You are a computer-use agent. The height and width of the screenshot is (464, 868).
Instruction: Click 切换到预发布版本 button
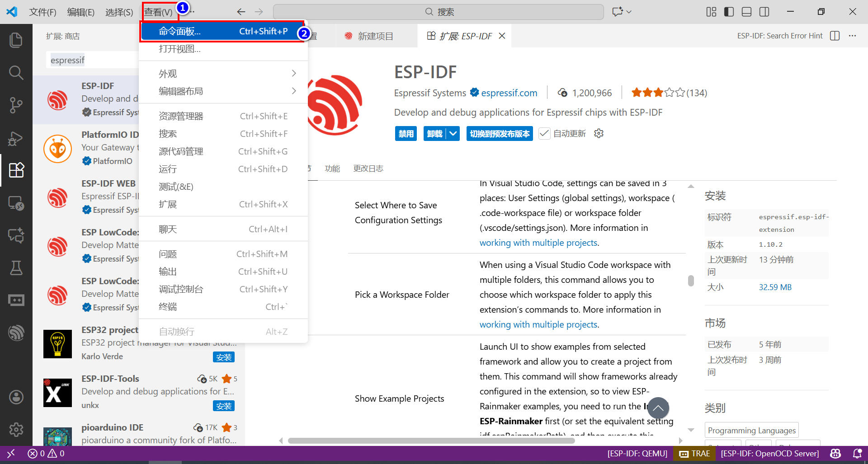(500, 133)
